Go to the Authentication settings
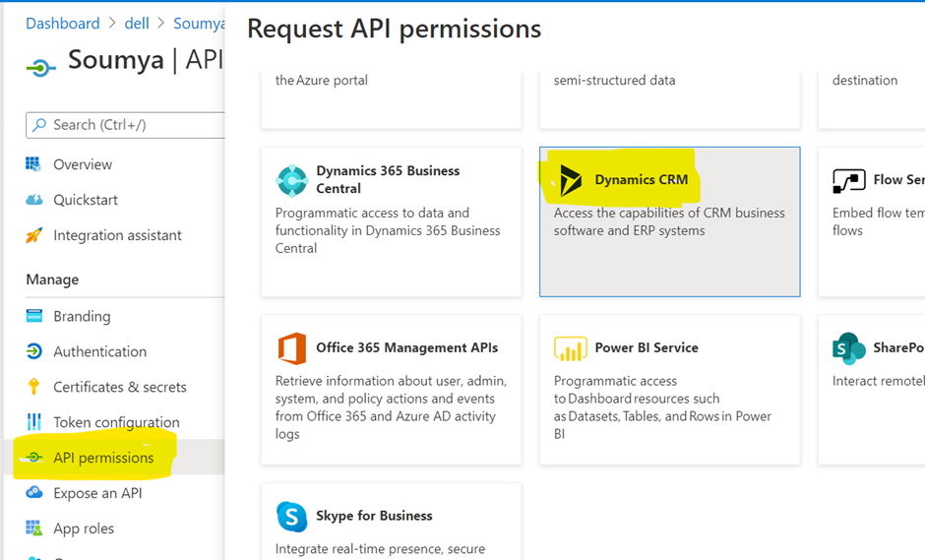 (99, 351)
